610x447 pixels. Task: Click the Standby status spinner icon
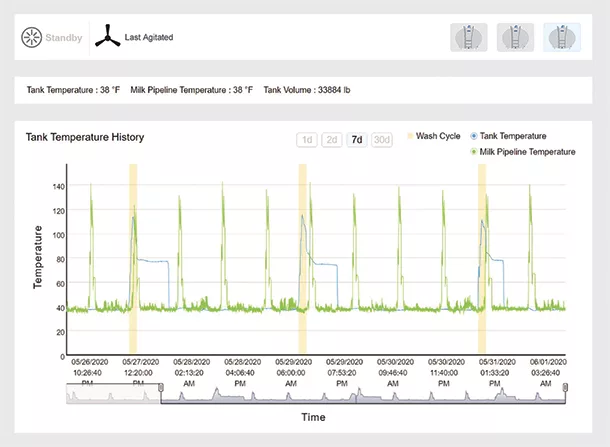(32, 37)
